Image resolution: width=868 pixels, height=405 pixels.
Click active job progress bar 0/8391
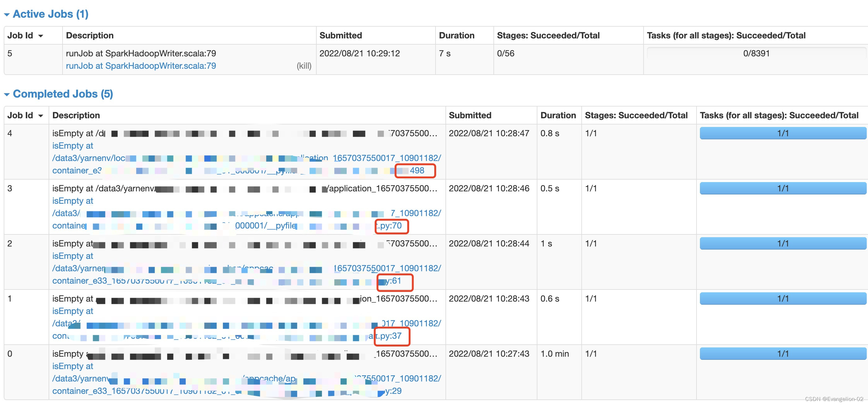756,53
